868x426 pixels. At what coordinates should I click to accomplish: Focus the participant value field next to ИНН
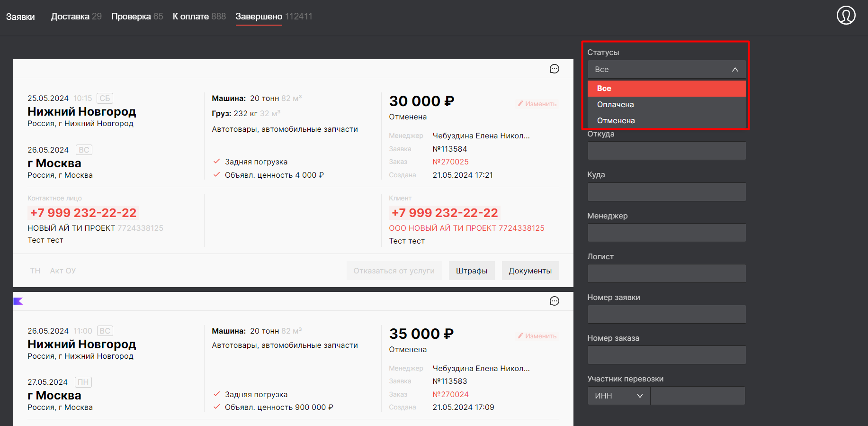[x=698, y=396]
